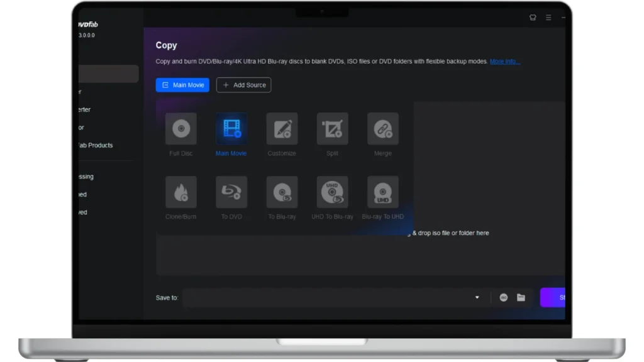Click the Save to path field
Screen dimensions: 644x362
[x=327, y=298]
